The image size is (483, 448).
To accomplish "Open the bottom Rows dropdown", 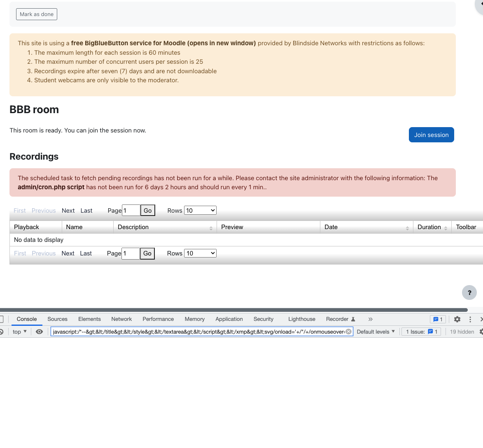I will [x=200, y=253].
